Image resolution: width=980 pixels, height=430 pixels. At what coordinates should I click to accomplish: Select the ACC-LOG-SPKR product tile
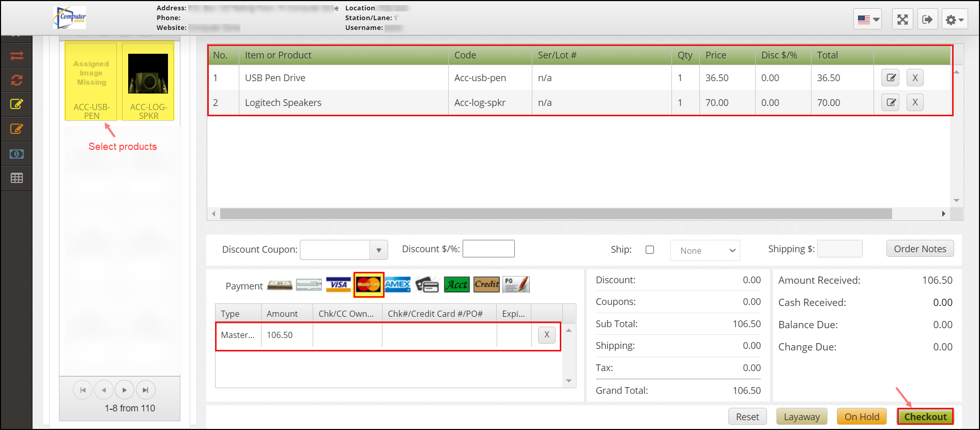tap(148, 82)
